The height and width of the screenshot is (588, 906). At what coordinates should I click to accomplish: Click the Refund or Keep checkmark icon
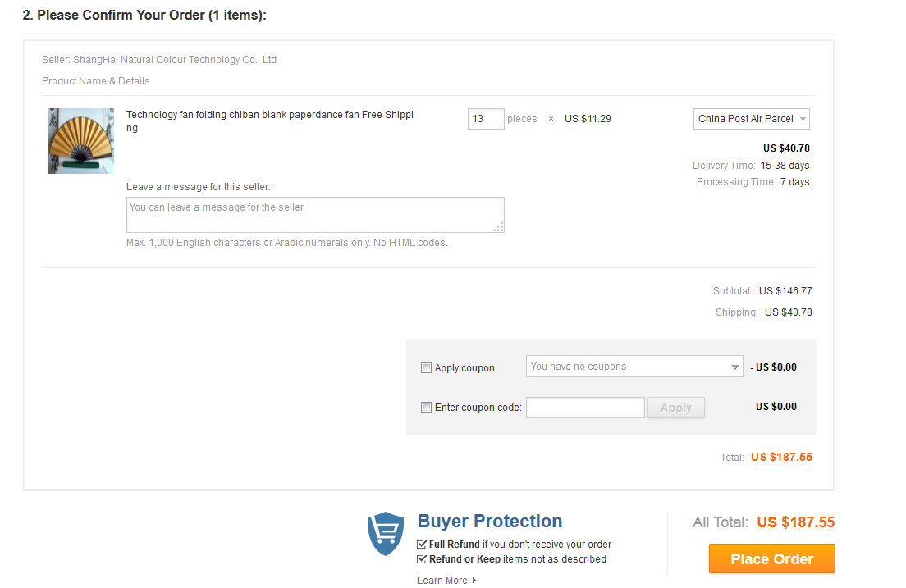[x=422, y=559]
